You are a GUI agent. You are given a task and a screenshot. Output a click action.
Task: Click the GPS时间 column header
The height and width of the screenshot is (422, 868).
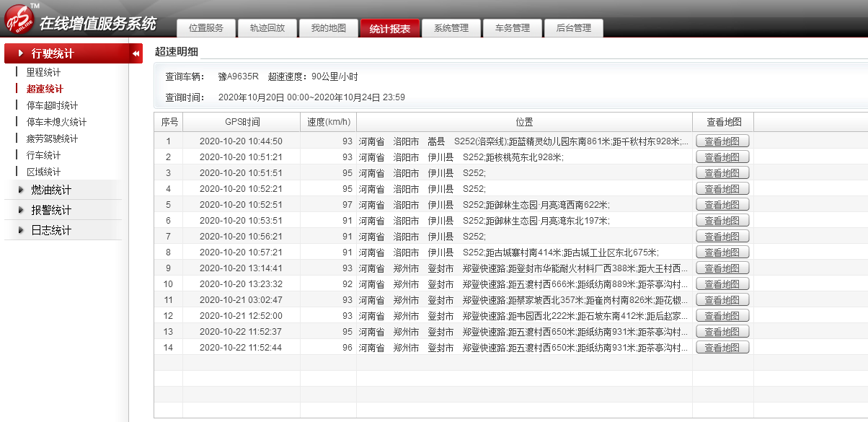tap(242, 122)
